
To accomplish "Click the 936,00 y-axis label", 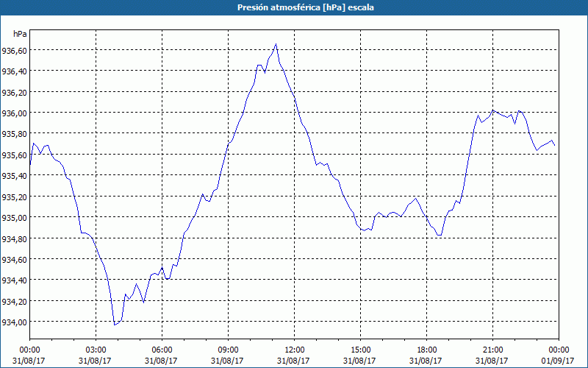I will click(x=14, y=113).
